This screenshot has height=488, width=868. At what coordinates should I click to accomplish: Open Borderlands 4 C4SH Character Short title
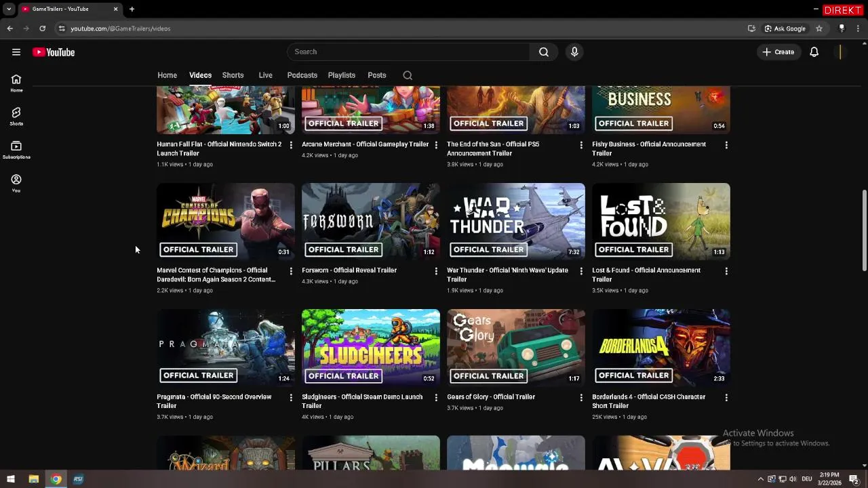point(649,401)
